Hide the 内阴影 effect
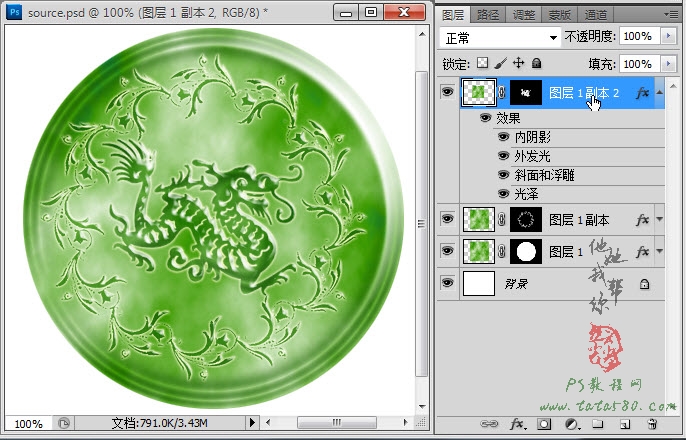 pos(503,137)
